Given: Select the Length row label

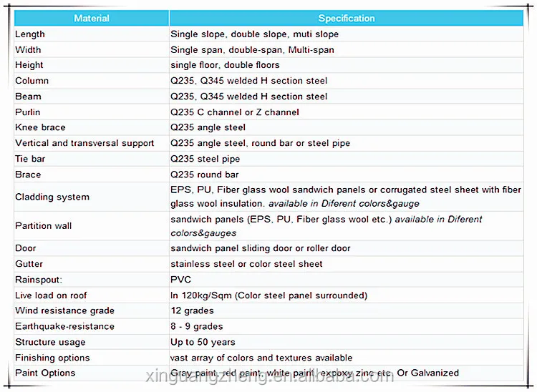Looking at the screenshot, I should click(x=30, y=34).
